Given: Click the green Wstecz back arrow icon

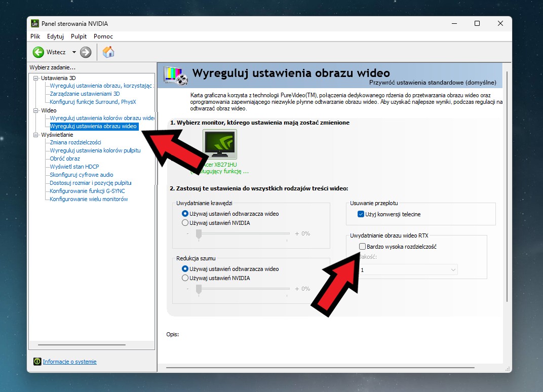Looking at the screenshot, I should (x=38, y=52).
